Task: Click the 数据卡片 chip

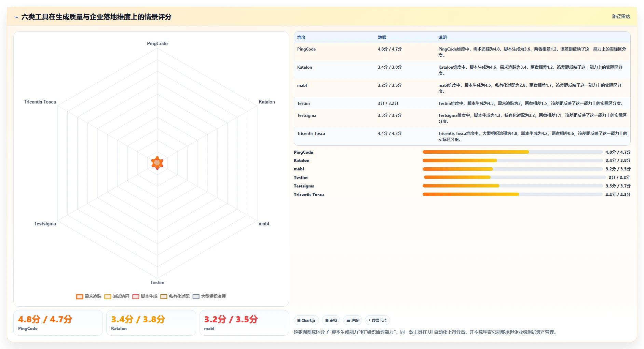Action: [378, 320]
